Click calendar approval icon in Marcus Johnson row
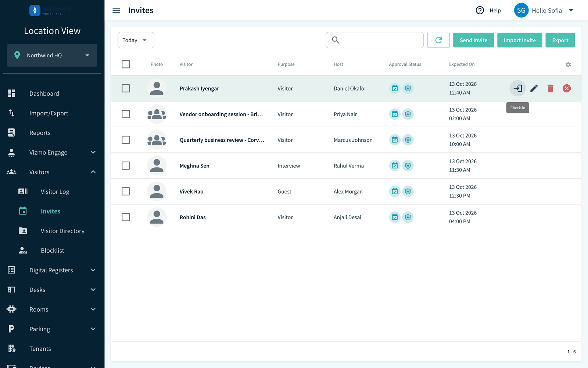This screenshot has width=588, height=368. click(x=395, y=140)
